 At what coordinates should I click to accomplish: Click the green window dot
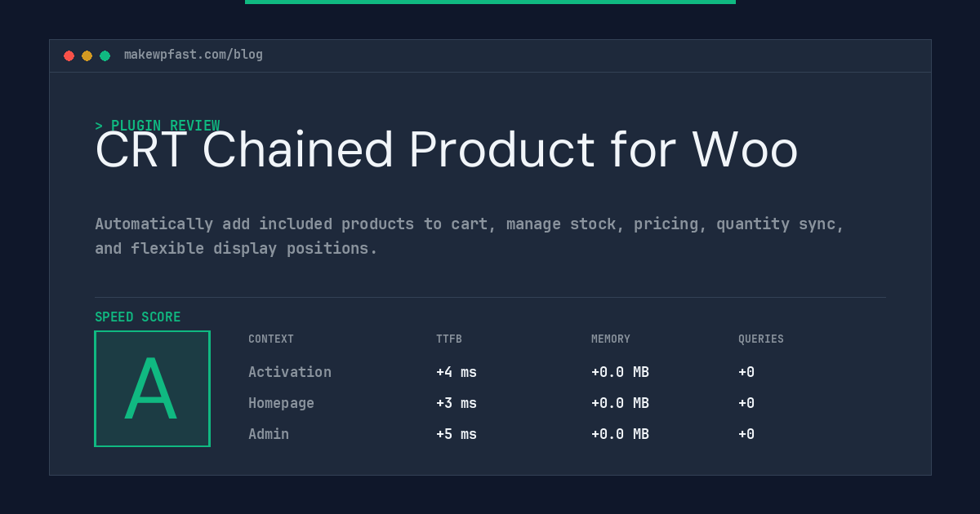105,55
